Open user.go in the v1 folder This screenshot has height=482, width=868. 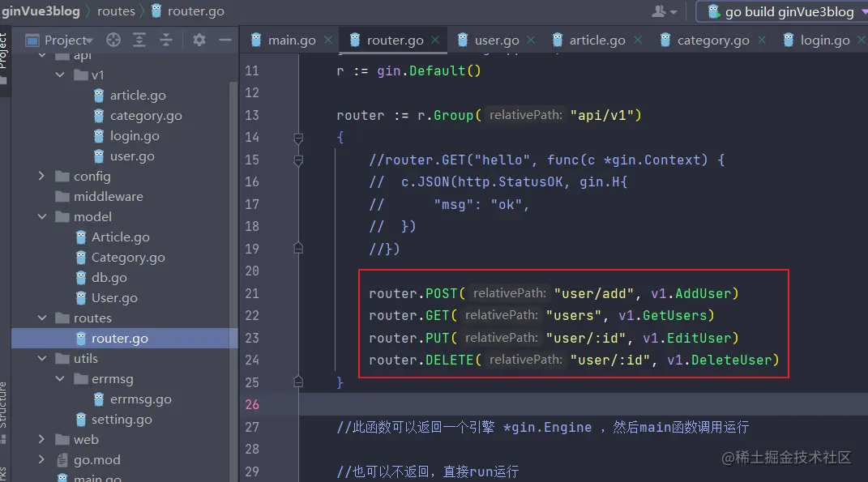point(132,156)
